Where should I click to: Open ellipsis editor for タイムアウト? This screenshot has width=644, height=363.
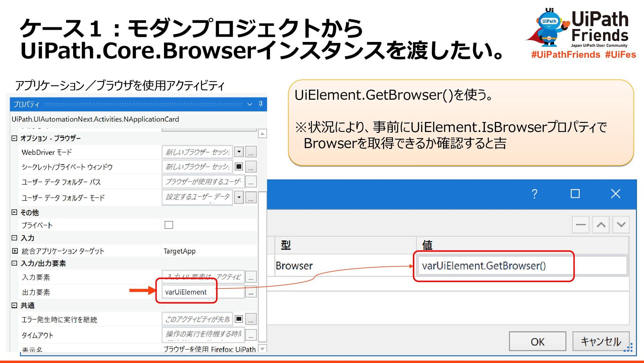click(x=251, y=334)
